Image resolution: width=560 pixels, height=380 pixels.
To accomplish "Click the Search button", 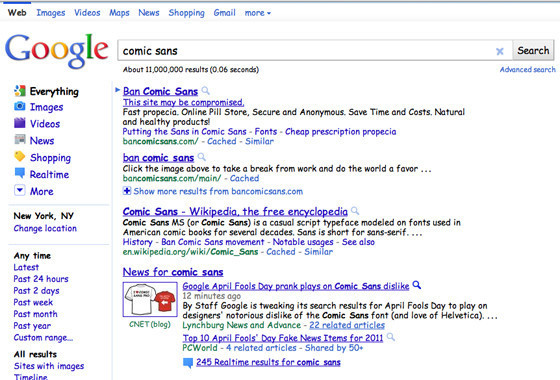I will click(x=533, y=50).
